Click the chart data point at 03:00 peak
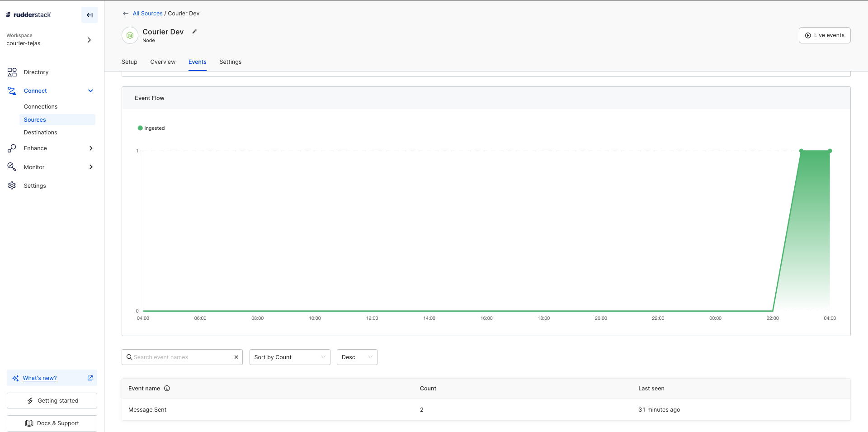 click(802, 151)
